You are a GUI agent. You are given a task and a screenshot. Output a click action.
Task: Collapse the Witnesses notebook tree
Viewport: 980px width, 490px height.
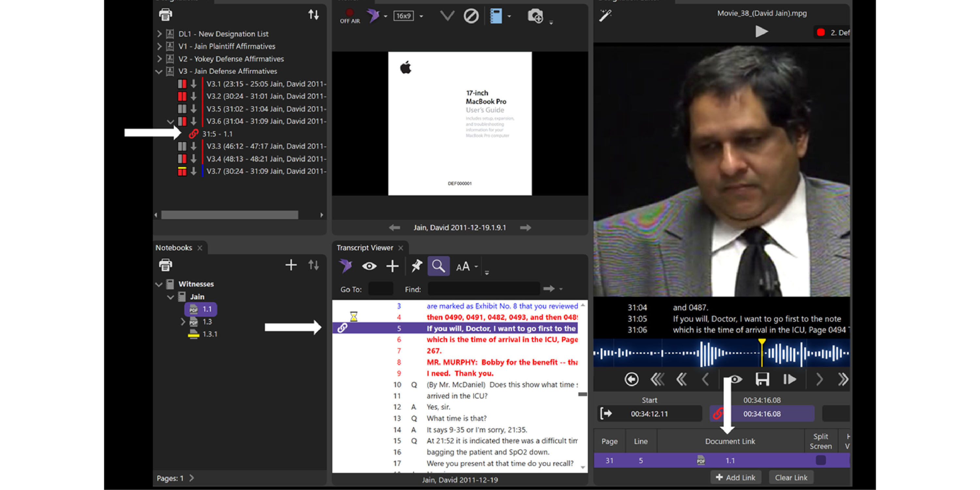pyautogui.click(x=159, y=284)
